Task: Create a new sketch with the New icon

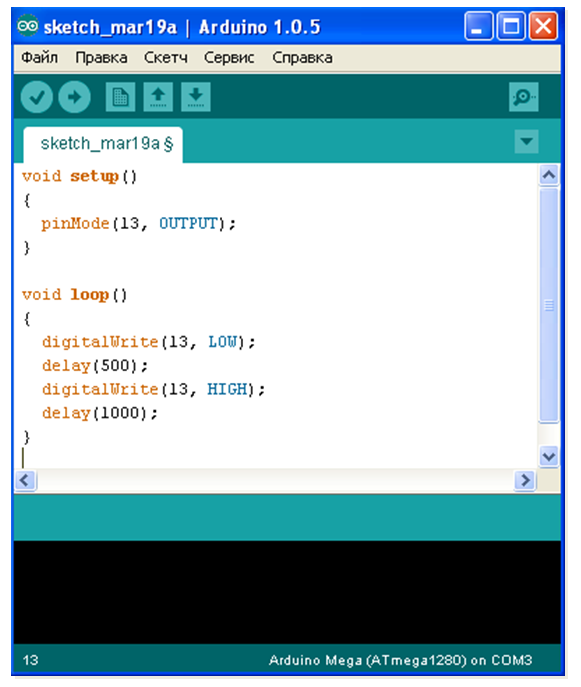Action: [120, 97]
